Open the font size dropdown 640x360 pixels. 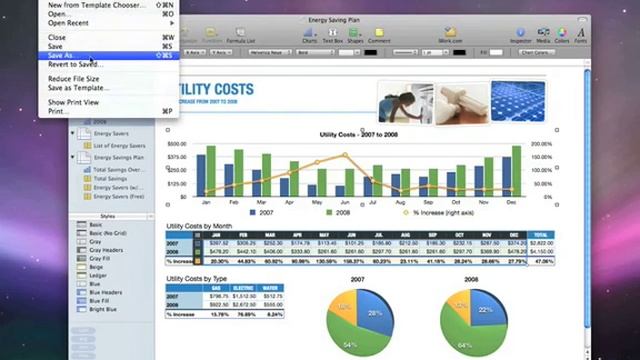pos(349,52)
